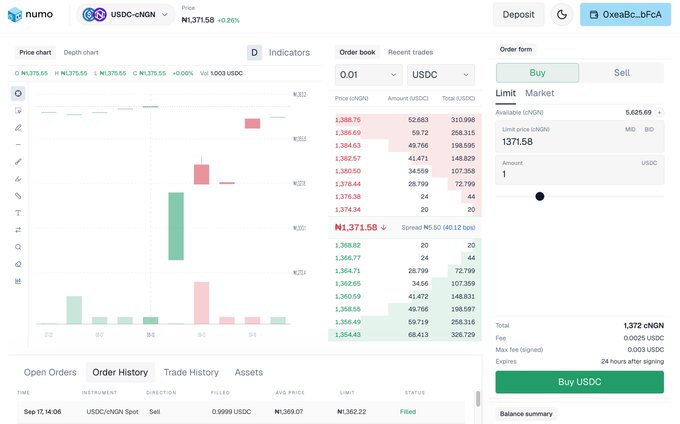Click the swap arrows chart tool
Viewport: 680px width, 424px height.
coord(18,230)
